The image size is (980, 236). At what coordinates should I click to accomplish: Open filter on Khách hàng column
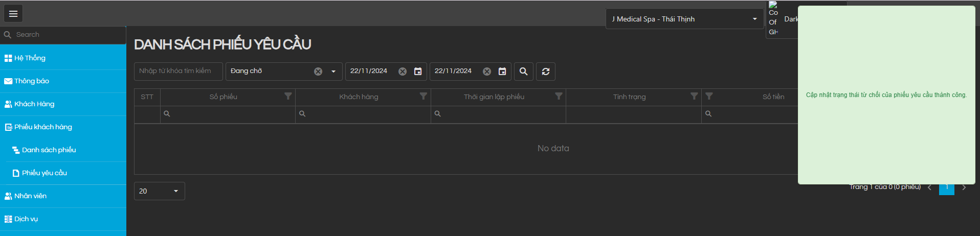click(x=424, y=96)
